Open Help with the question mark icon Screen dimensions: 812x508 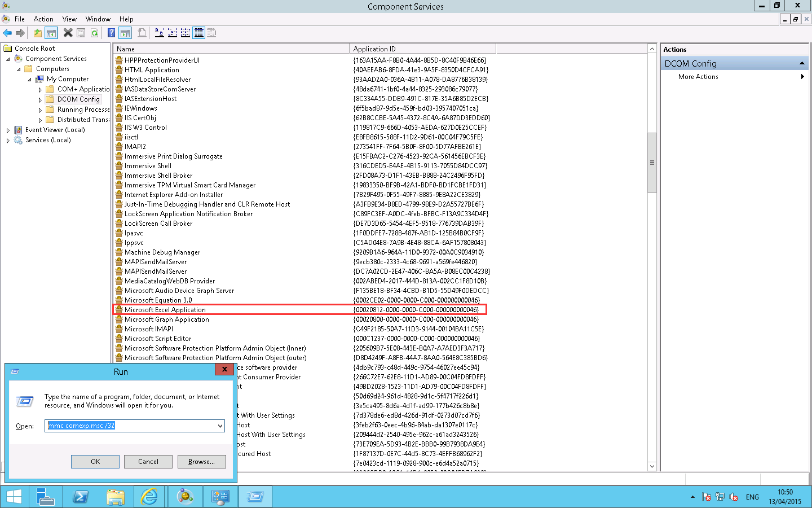112,33
